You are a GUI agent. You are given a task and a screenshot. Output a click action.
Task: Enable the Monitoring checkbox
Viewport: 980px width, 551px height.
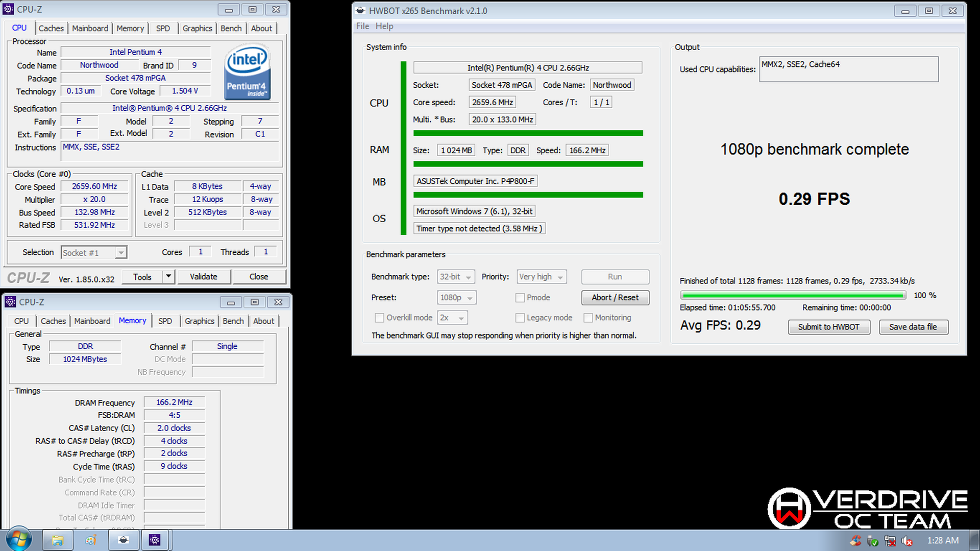[588, 318]
